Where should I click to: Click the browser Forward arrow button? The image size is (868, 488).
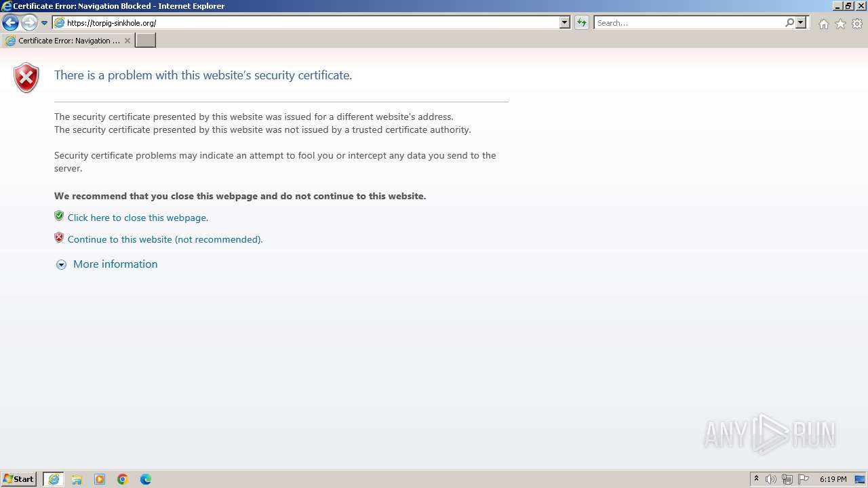(x=29, y=23)
